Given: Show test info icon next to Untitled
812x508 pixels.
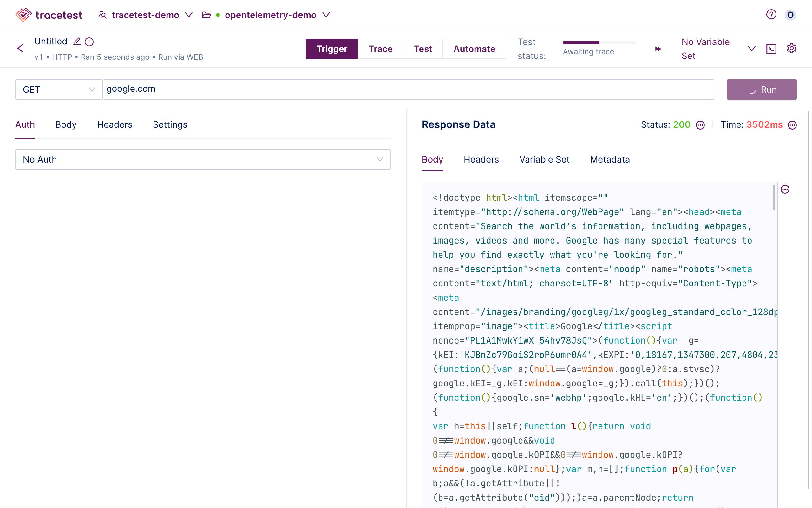Looking at the screenshot, I should pos(89,42).
